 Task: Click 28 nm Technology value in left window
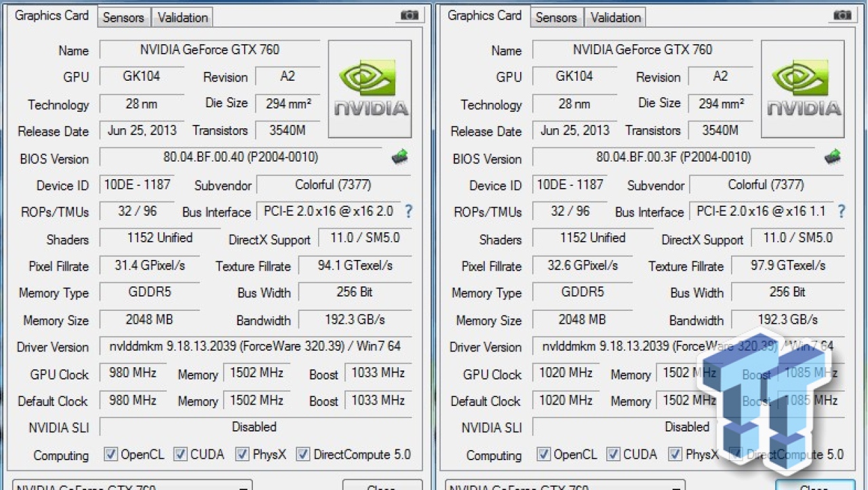142,103
